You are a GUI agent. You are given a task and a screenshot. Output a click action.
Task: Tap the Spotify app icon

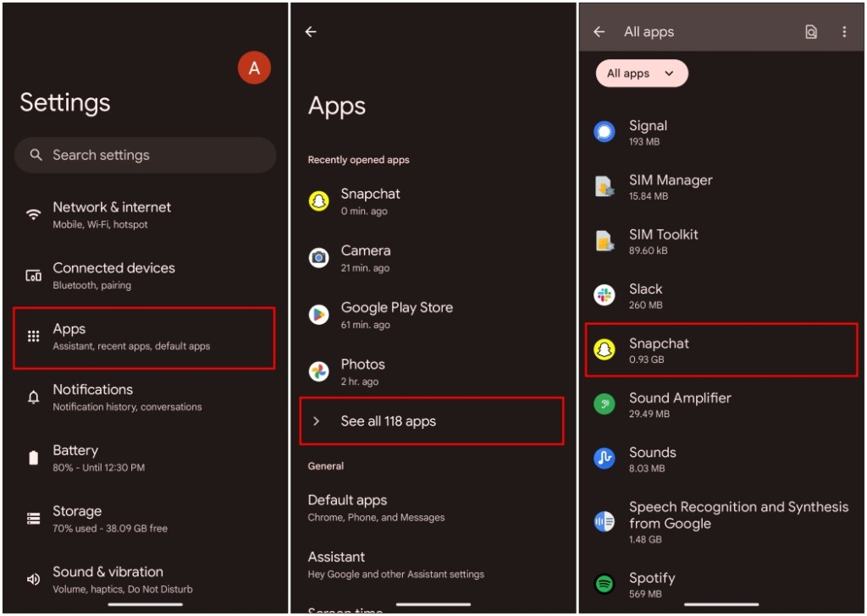pos(605,585)
